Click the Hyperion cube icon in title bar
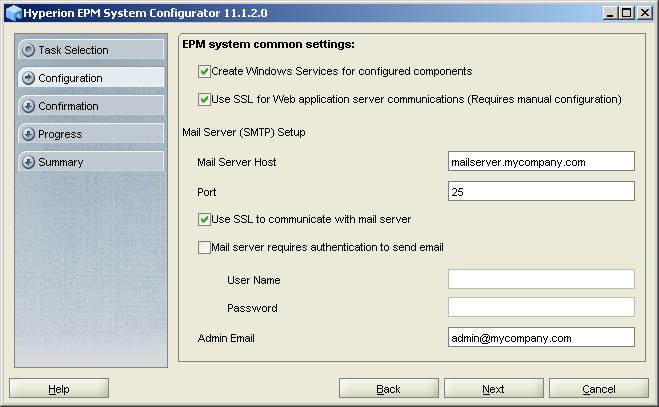Screen dimensions: 659x407 [x=14, y=13]
